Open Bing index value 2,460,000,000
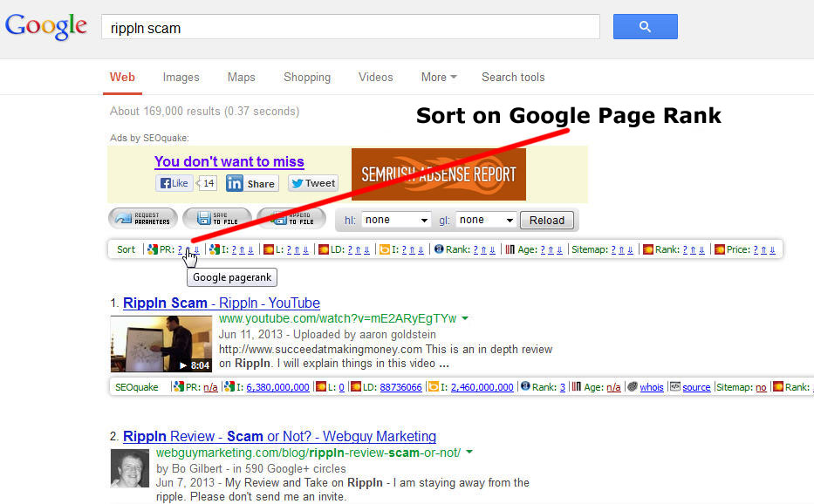 coord(482,387)
